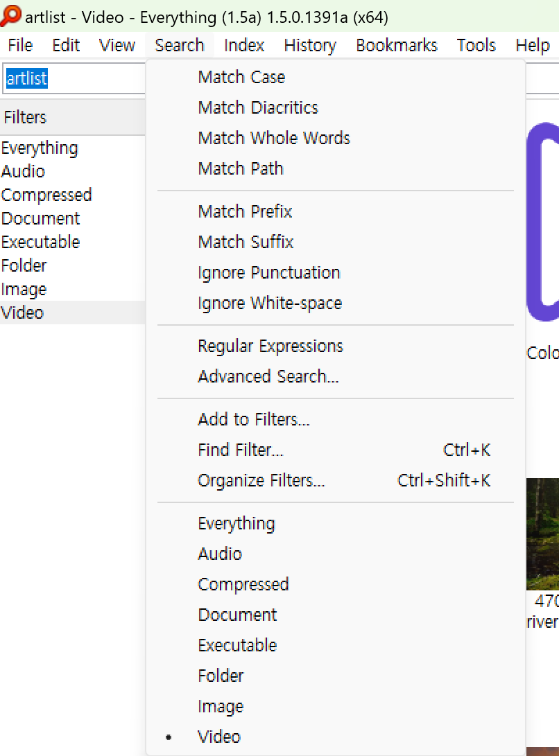
Task: Select the Video filter radio item in menu
Action: (336, 736)
